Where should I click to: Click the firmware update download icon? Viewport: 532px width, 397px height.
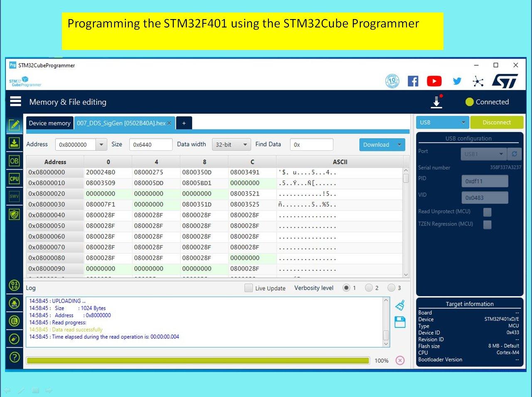coord(436,102)
